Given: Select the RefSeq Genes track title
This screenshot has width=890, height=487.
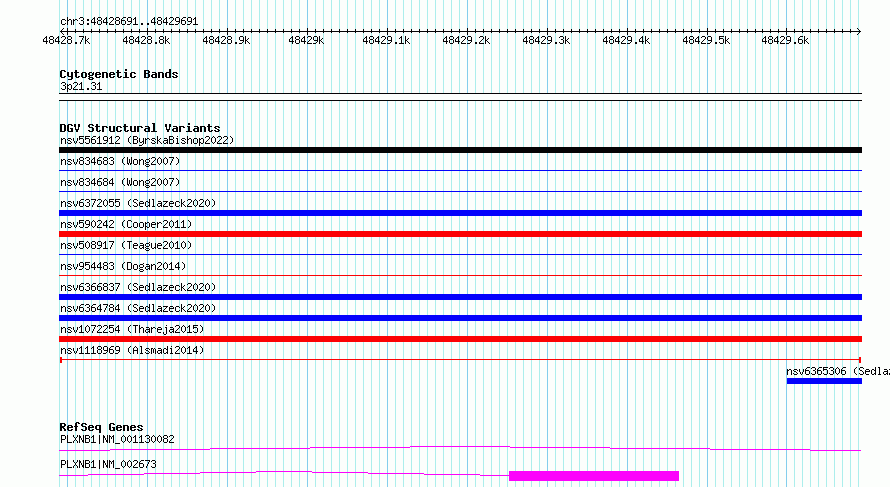Looking at the screenshot, I should (x=102, y=427).
